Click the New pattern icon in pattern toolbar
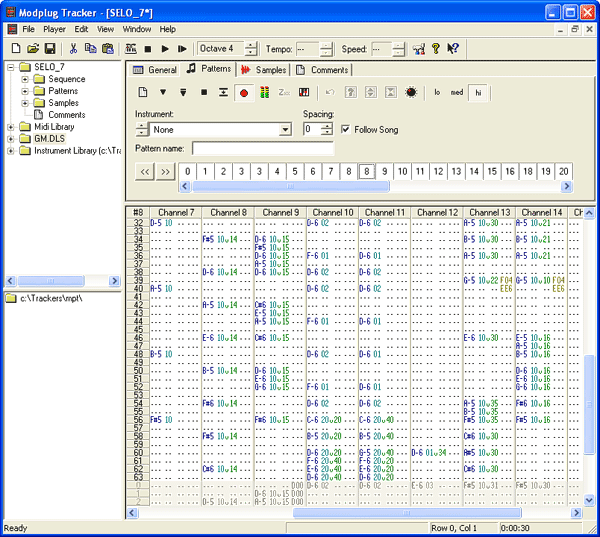Viewport: 600px width, 537px height. click(143, 93)
